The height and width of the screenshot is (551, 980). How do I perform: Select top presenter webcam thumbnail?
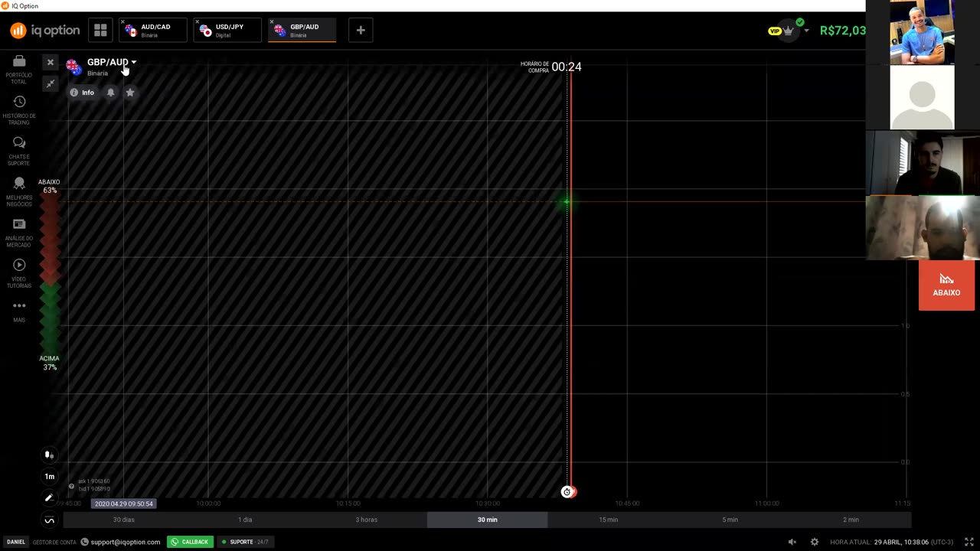point(922,32)
